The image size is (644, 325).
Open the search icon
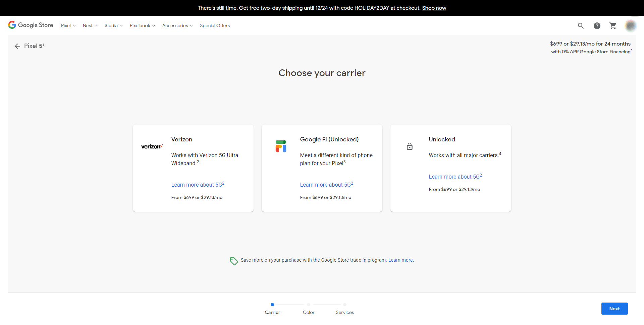coord(581,25)
